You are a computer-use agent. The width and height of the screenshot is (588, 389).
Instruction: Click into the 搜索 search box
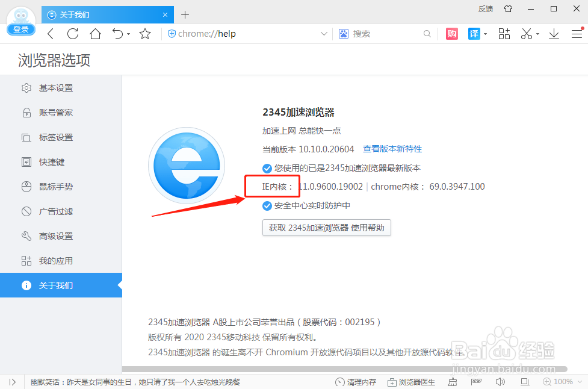pyautogui.click(x=386, y=34)
